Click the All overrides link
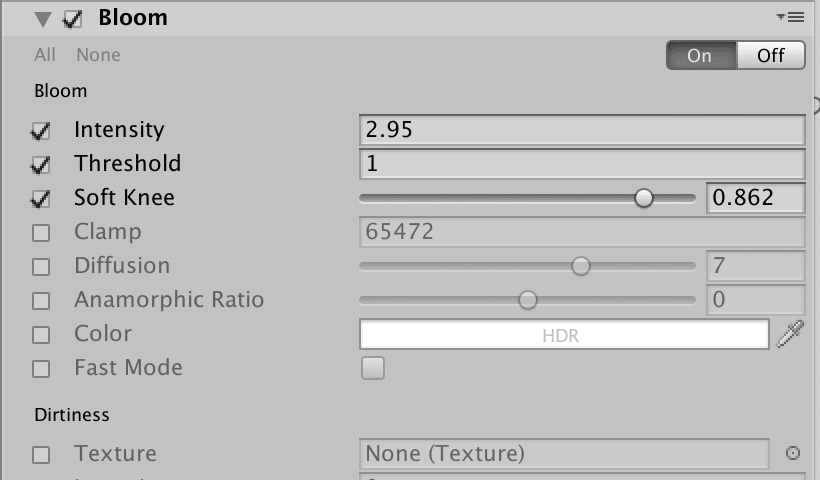This screenshot has width=820, height=480. 45,55
